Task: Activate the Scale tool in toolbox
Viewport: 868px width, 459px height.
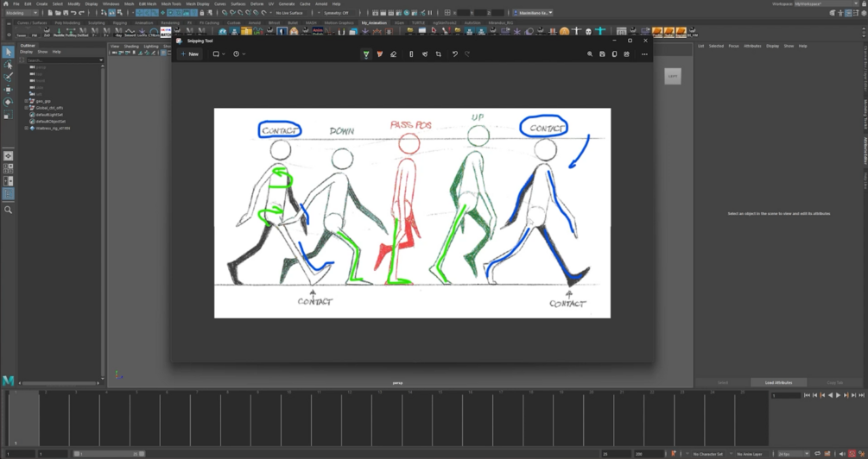Action: [8, 115]
